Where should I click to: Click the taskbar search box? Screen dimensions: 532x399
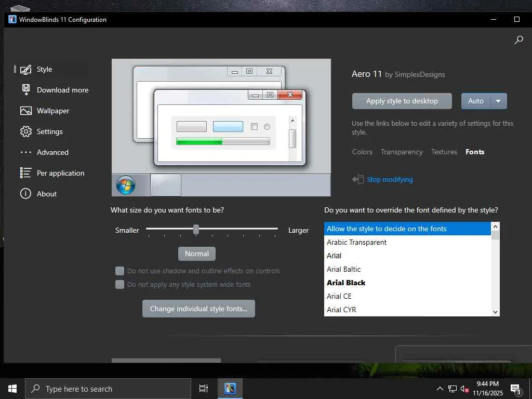coord(108,389)
